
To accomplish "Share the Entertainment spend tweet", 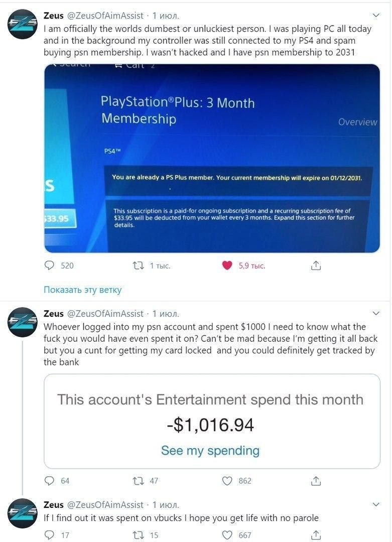I will 316,480.
